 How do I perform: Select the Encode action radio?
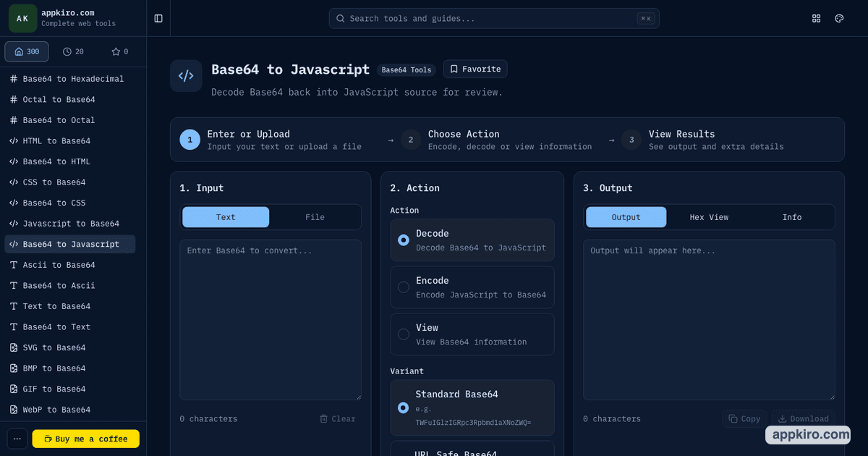[x=404, y=287]
